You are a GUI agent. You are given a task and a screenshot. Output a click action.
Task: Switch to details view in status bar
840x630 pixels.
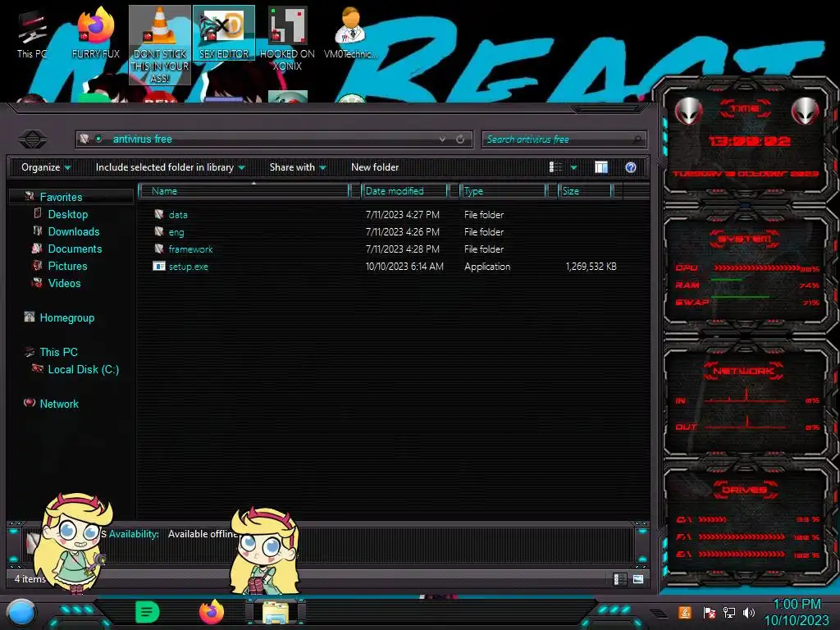[x=620, y=579]
